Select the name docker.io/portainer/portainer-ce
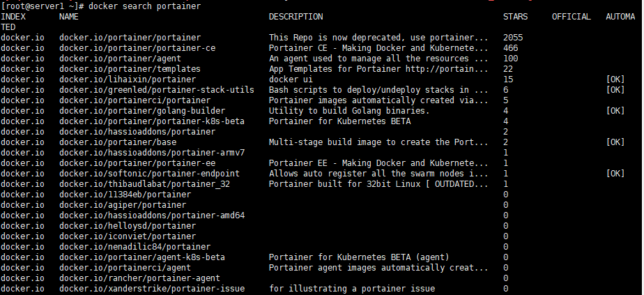Viewport: 644px width, 295px height. coord(137,48)
